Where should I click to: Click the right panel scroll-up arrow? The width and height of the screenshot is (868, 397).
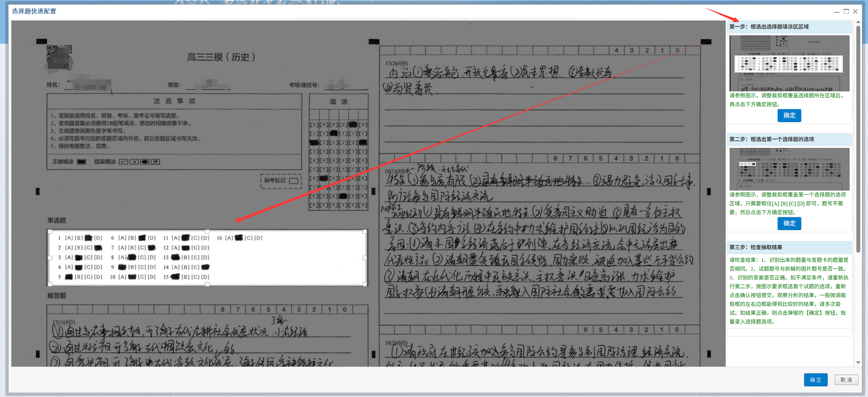point(858,22)
